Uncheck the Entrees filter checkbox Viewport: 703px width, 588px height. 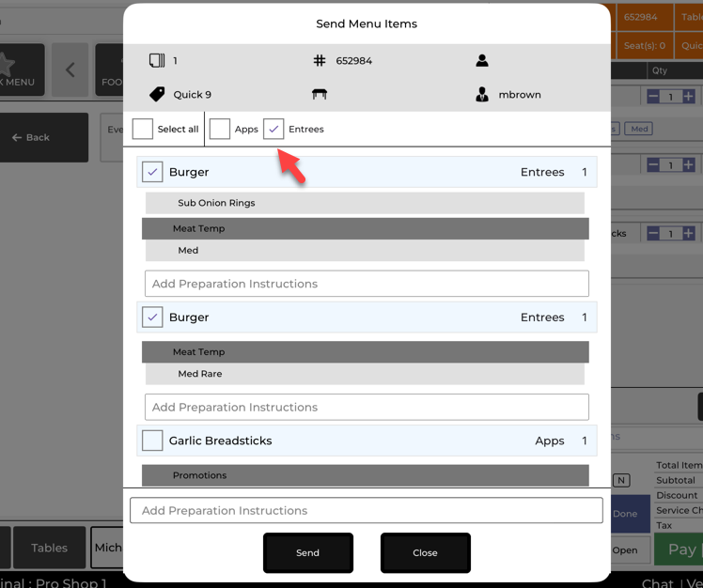[273, 129]
